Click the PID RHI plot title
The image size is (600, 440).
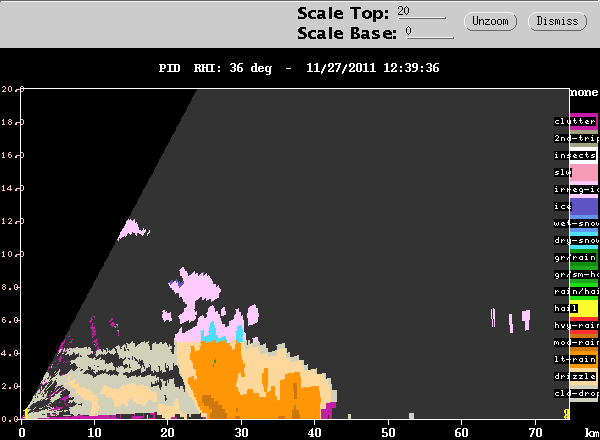click(x=299, y=68)
